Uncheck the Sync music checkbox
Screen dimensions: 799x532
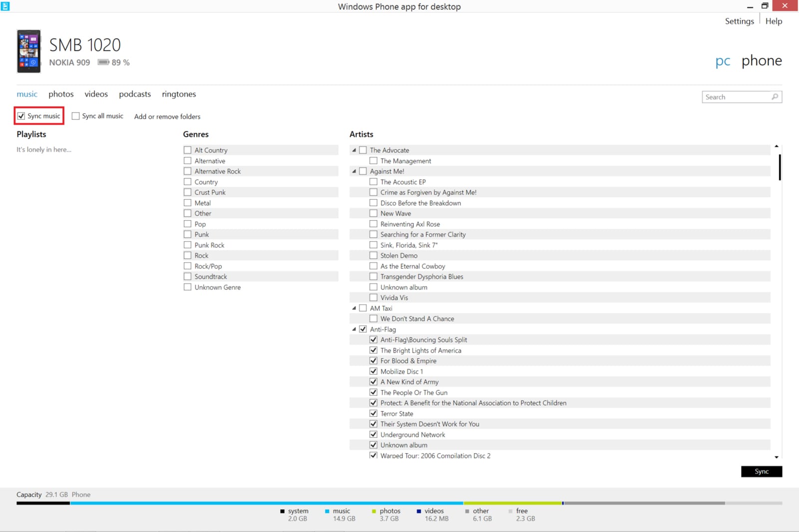click(x=21, y=116)
